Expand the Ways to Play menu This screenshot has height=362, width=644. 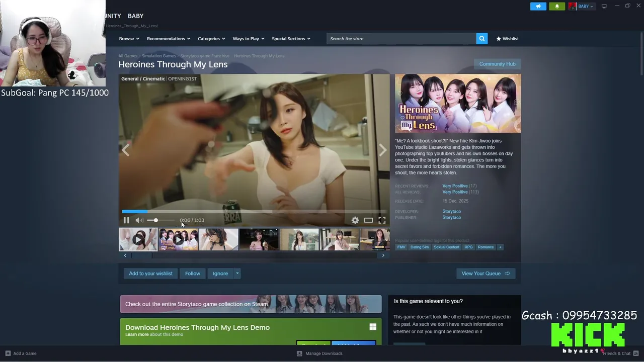pos(248,39)
